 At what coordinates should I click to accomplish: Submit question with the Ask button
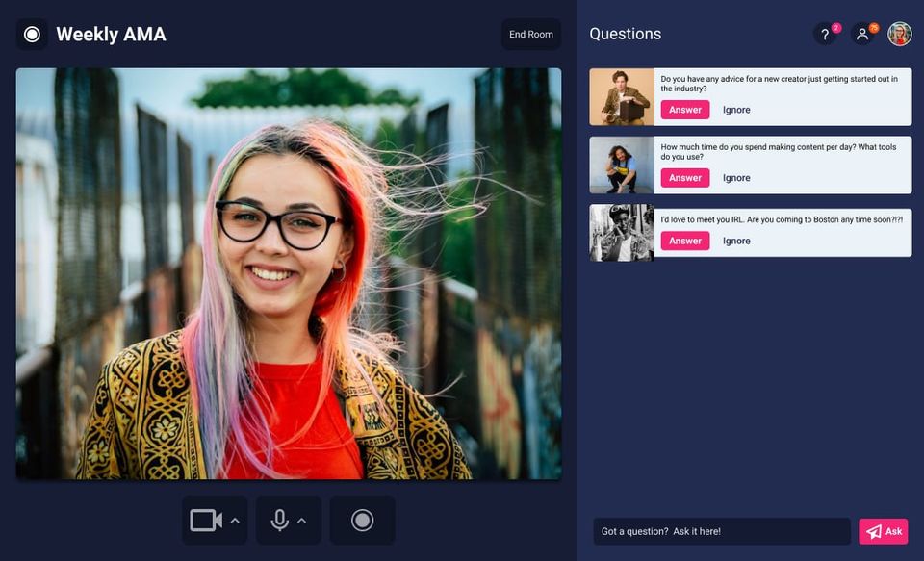click(x=884, y=531)
